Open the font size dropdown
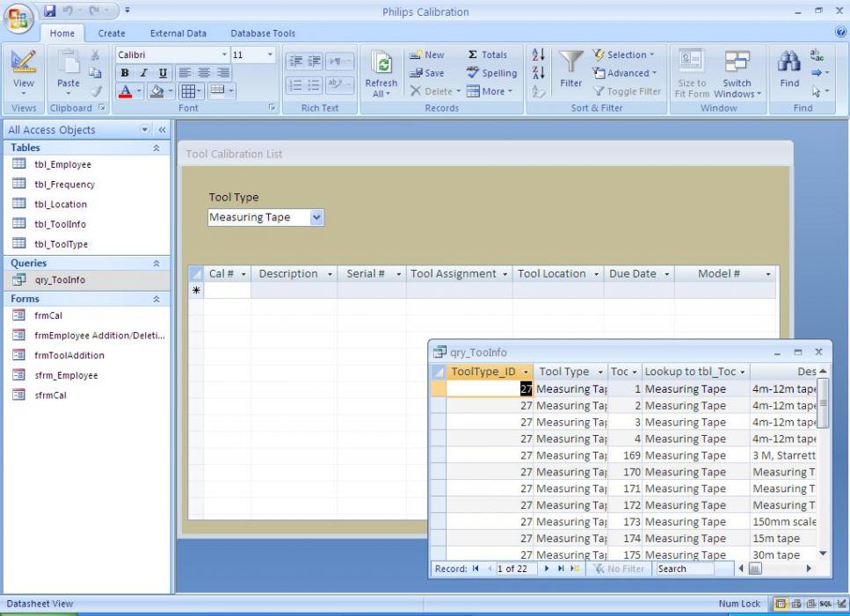Viewport: 850px width, 616px height. coord(270,54)
